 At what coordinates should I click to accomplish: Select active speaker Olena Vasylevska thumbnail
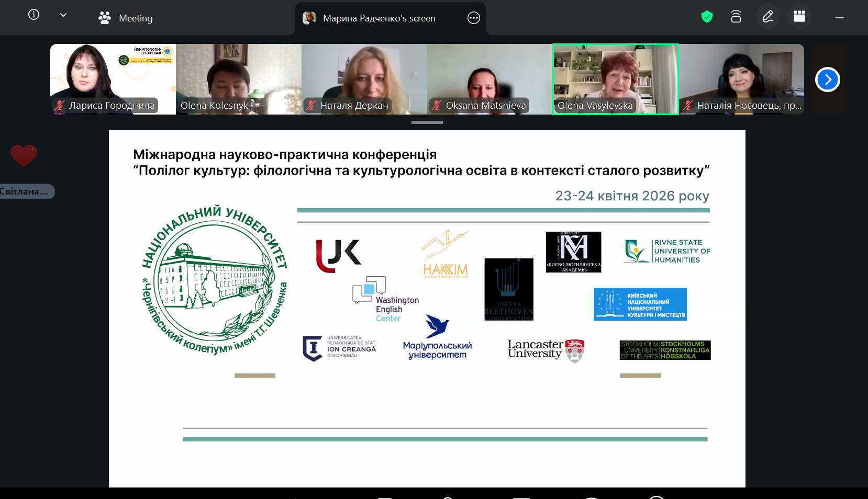click(x=615, y=78)
